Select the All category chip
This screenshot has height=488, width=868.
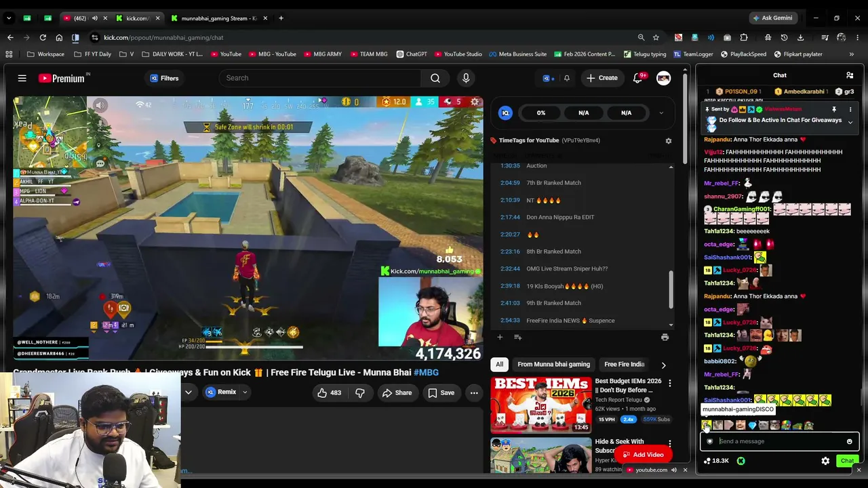click(500, 365)
